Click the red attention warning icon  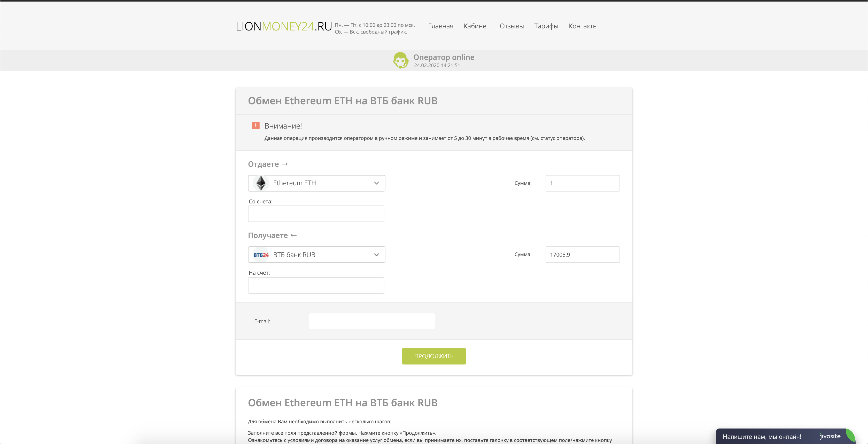(x=256, y=125)
